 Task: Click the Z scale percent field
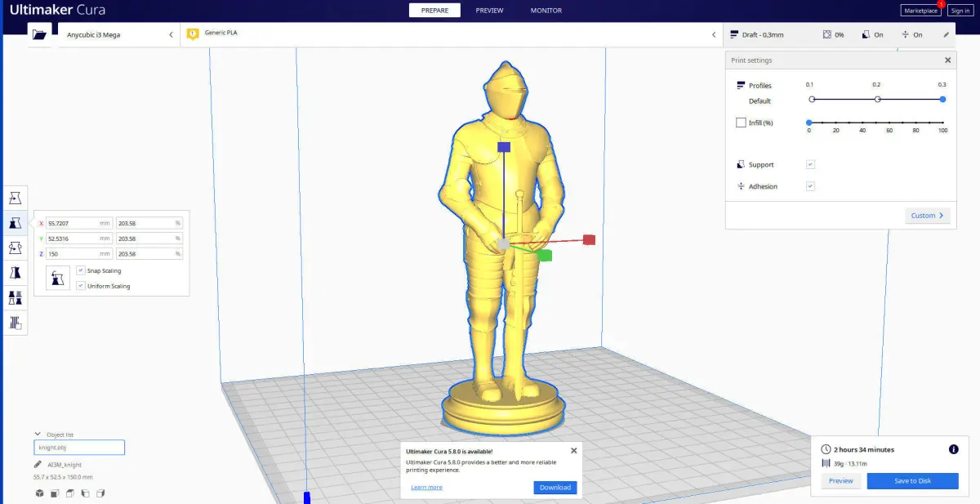point(149,254)
